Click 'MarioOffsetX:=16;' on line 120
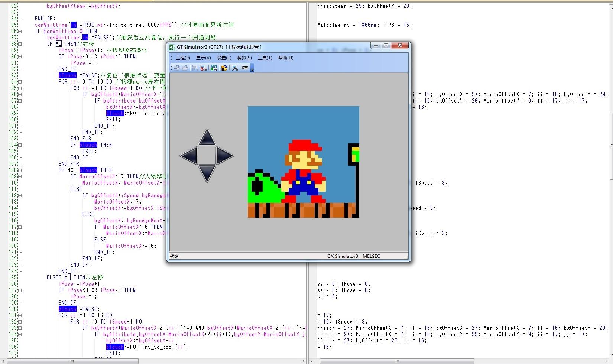This screenshot has height=364, width=613. point(132,246)
